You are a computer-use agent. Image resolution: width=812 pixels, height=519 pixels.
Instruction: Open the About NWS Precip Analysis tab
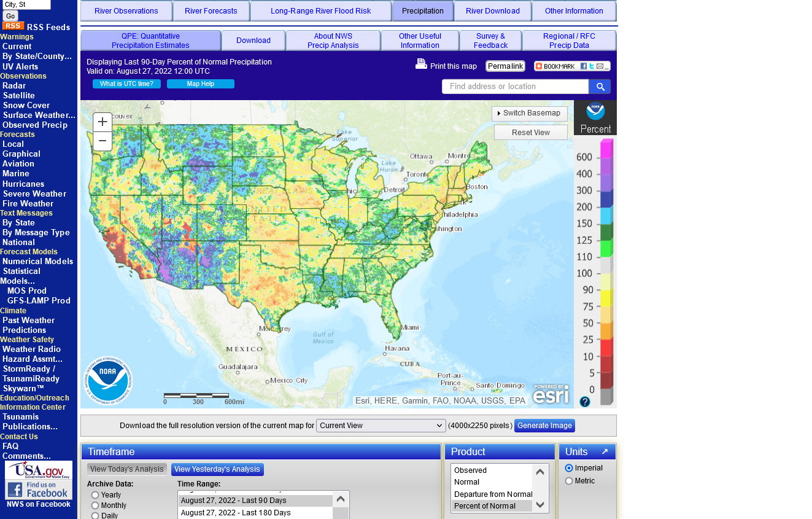pyautogui.click(x=333, y=41)
